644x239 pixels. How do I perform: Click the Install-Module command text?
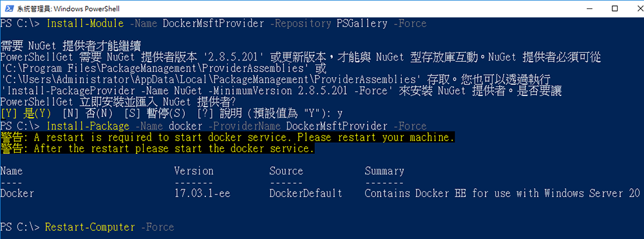tap(85, 23)
